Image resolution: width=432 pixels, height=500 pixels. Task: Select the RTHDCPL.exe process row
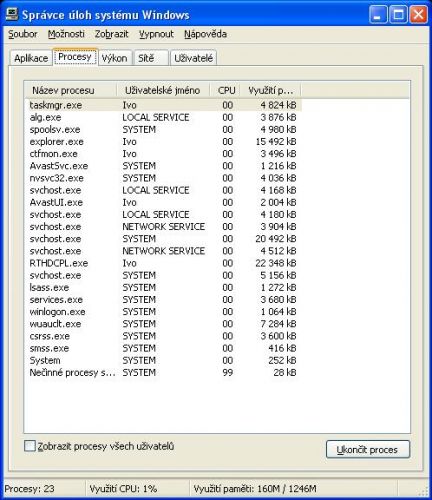pos(163,263)
